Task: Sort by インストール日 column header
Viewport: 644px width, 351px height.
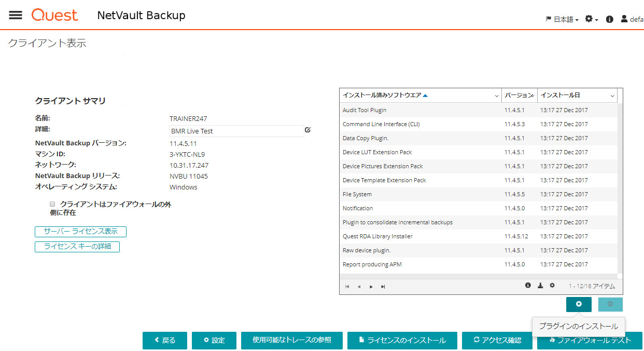Action: coord(561,96)
